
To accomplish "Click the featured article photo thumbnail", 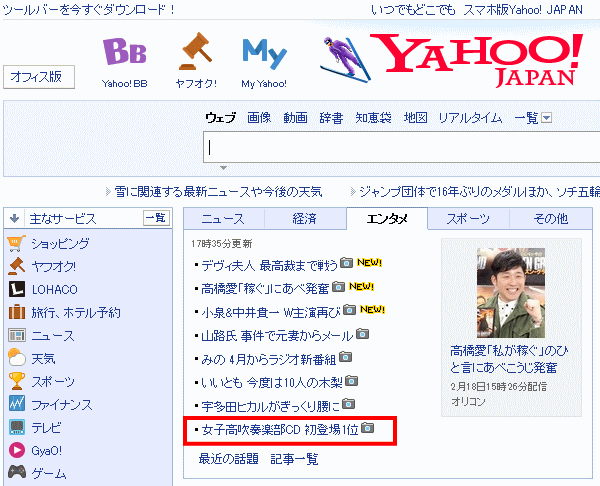I will tap(511, 293).
